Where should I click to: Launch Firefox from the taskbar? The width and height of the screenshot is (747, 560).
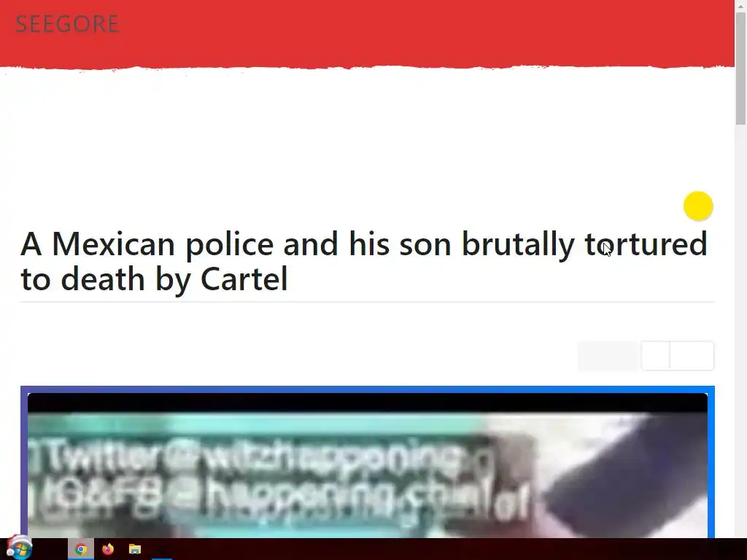pos(108,549)
